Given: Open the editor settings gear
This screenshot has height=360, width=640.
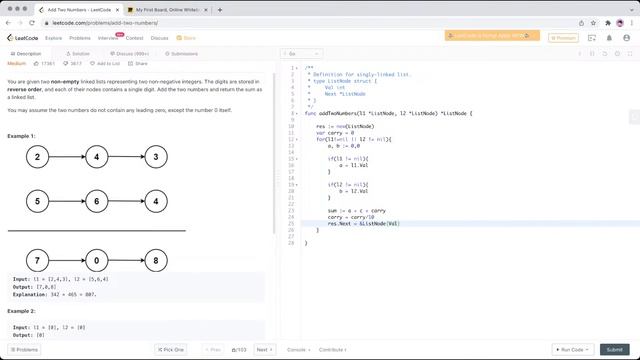Looking at the screenshot, I should (x=618, y=54).
